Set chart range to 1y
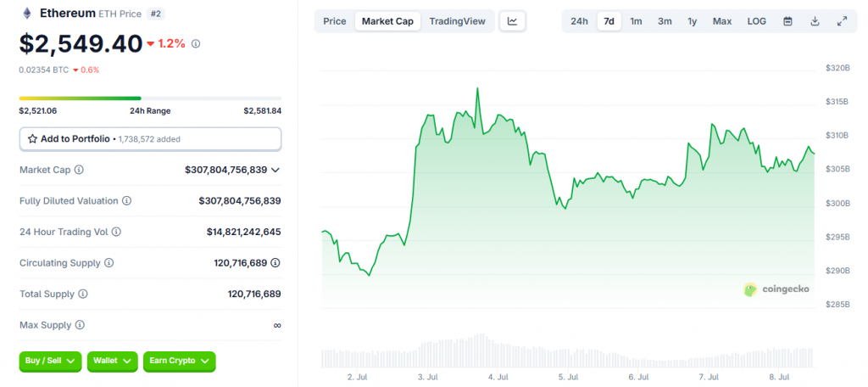 click(x=693, y=21)
